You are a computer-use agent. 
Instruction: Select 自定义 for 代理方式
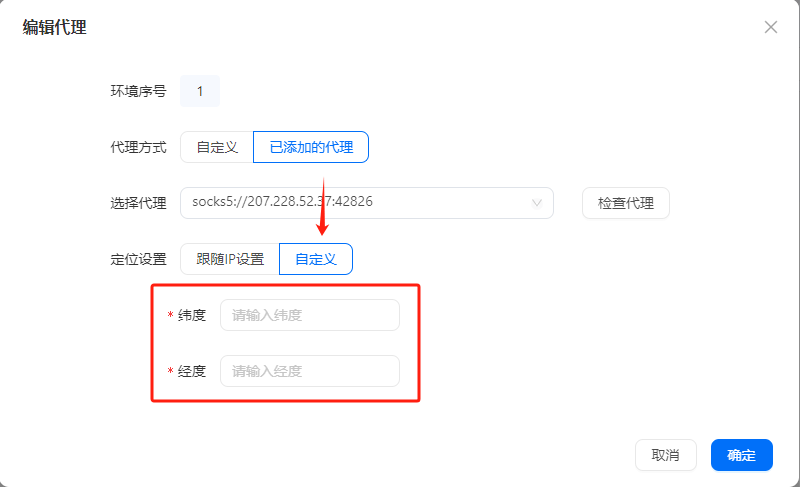(217, 147)
